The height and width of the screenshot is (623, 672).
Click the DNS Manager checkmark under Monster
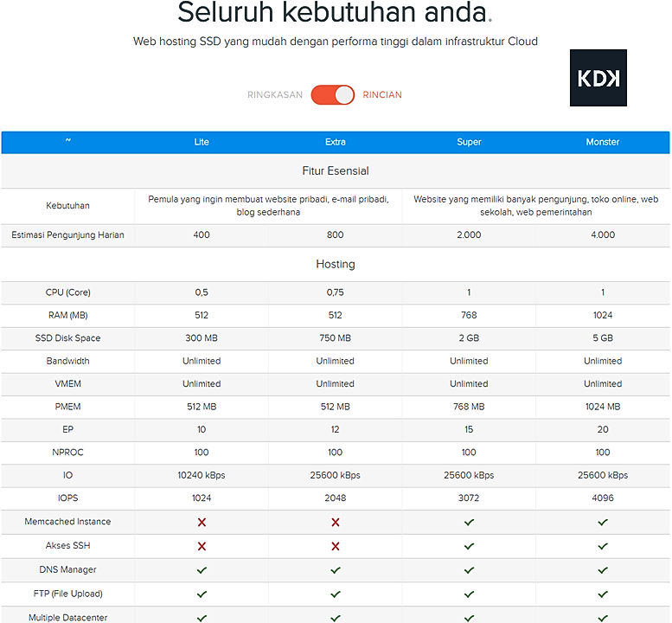(x=603, y=570)
